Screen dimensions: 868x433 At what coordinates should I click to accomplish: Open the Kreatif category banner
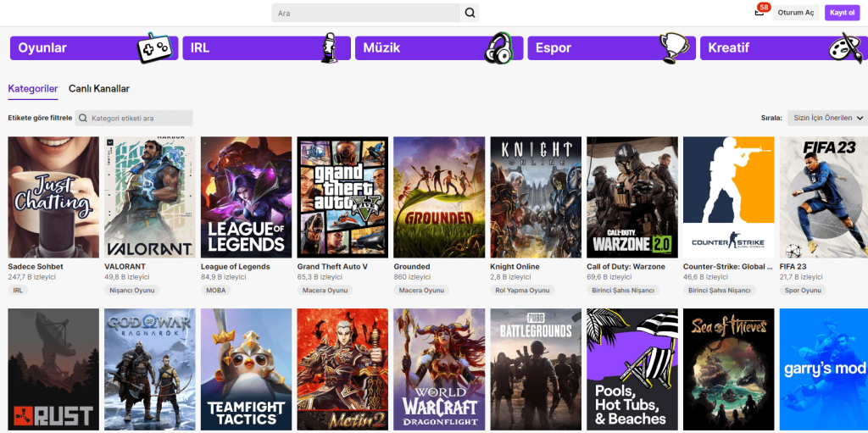tap(783, 48)
